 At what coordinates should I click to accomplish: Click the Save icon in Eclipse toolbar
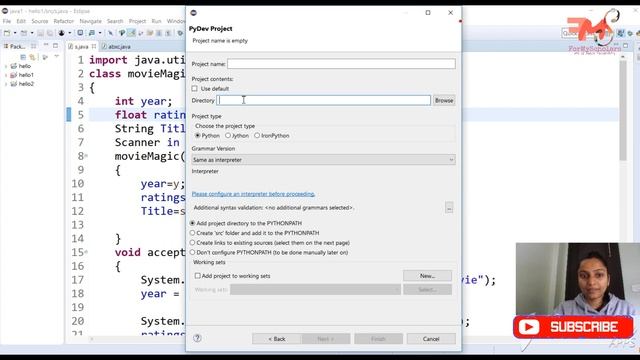[x=40, y=33]
